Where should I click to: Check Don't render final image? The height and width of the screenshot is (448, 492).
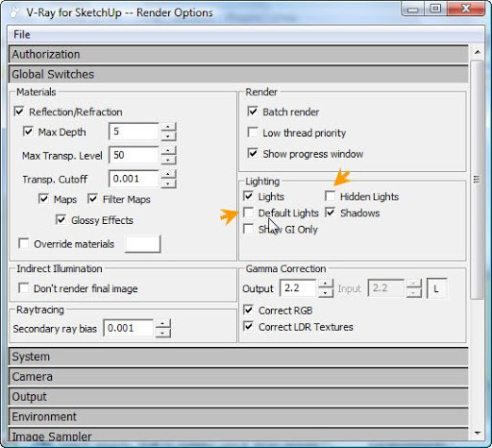point(23,287)
